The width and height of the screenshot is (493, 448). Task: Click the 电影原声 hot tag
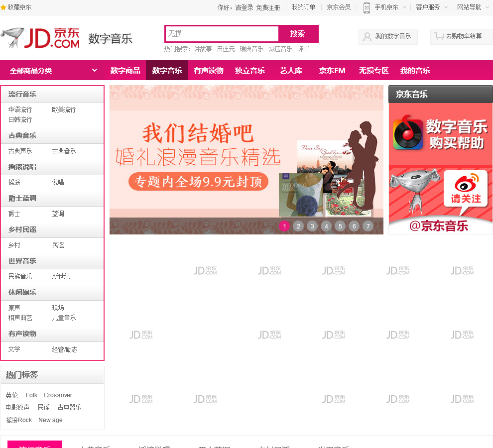coord(17,408)
